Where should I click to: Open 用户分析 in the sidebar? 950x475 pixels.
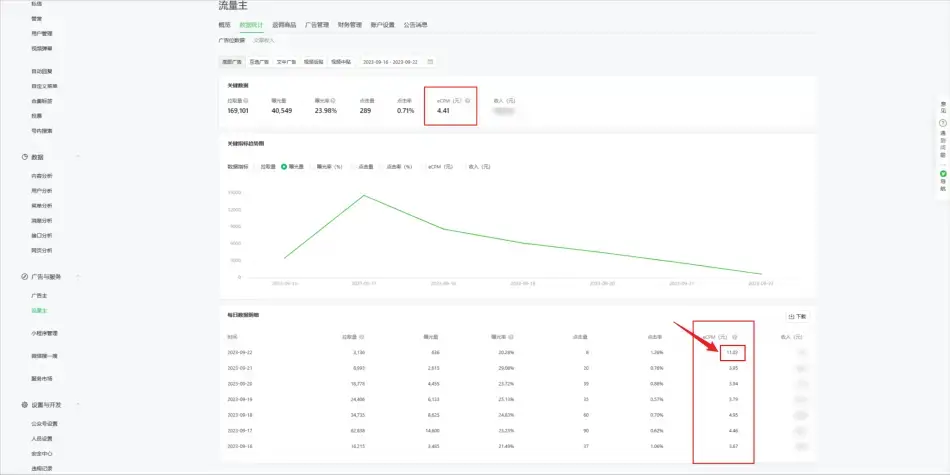(42, 191)
